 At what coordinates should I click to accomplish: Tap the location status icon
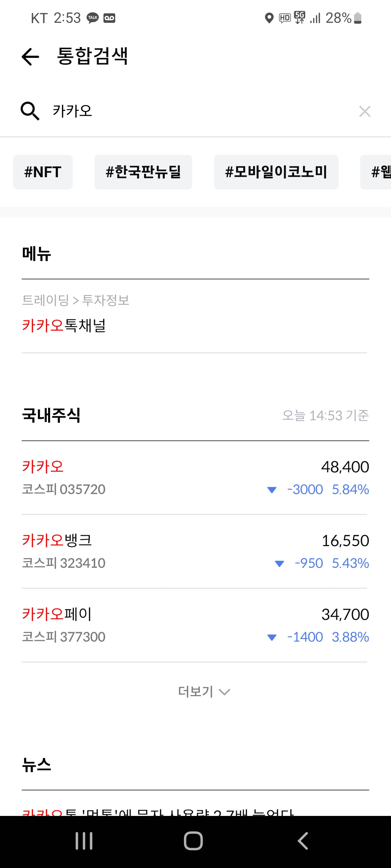coord(269,18)
